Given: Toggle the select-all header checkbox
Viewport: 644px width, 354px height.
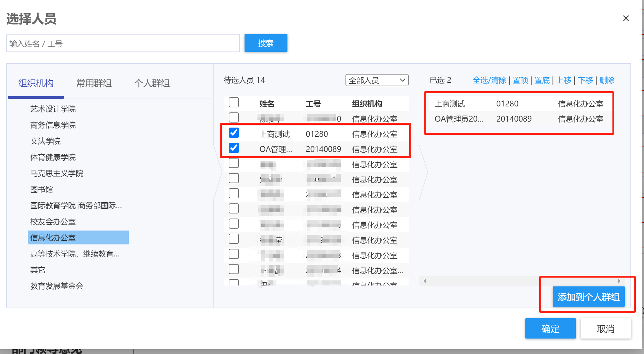Looking at the screenshot, I should [234, 103].
